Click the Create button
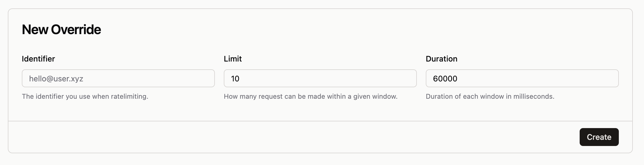The width and height of the screenshot is (644, 165). point(599,137)
